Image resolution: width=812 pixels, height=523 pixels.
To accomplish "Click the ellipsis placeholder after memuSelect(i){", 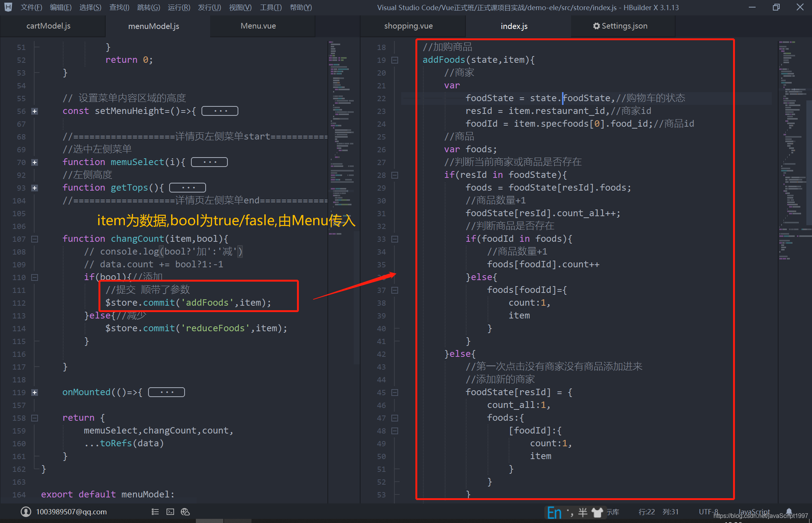I will pyautogui.click(x=209, y=162).
